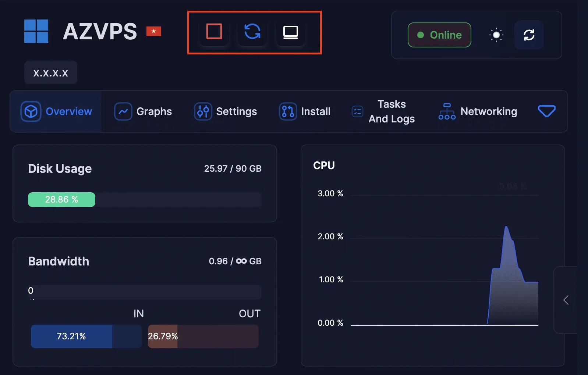Image resolution: width=588 pixels, height=375 pixels.
Task: Click the 2.00 % axis label
Action: (330, 236)
